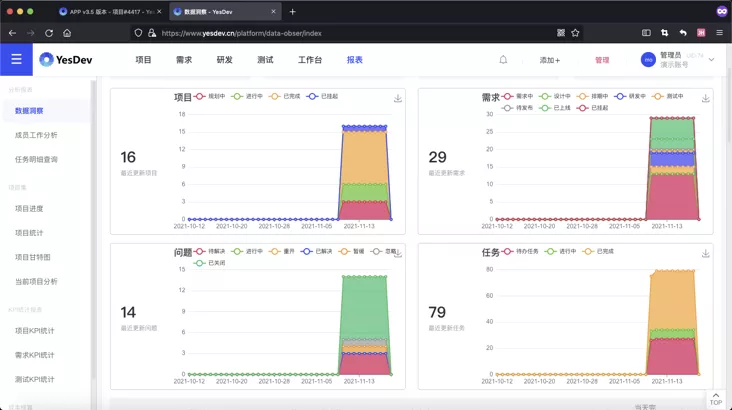This screenshot has height=410, width=732.
Task: Click the orange area in 项目 chart
Action: pos(364,159)
